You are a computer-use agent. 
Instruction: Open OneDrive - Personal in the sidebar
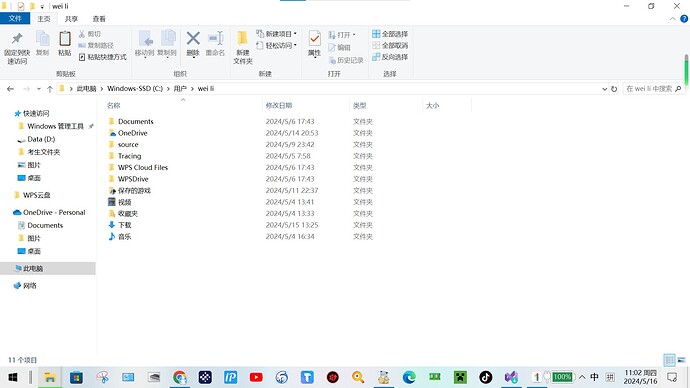coord(54,212)
